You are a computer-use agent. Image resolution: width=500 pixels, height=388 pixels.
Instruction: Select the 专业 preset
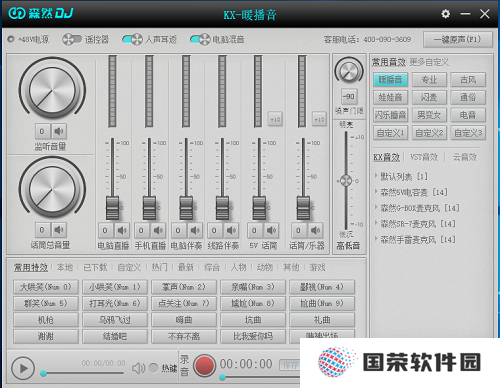(x=429, y=80)
